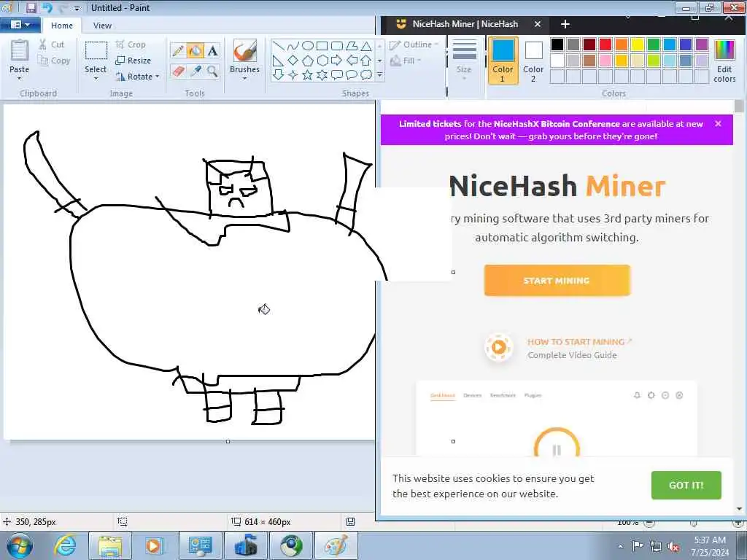Choose the Pentagon shape
This screenshot has width=747, height=560.
(308, 61)
